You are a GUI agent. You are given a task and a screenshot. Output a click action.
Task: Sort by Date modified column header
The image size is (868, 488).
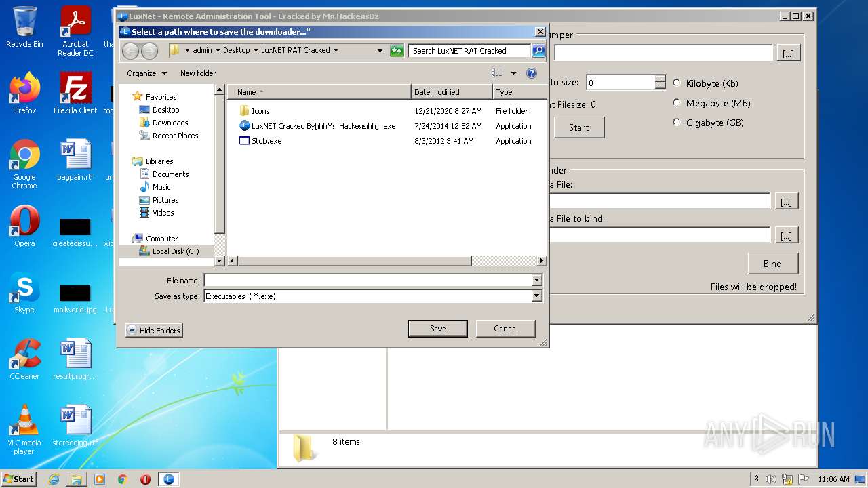(x=452, y=92)
